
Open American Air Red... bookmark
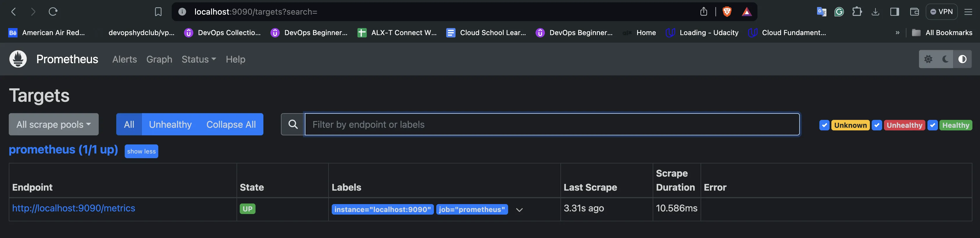click(x=47, y=33)
